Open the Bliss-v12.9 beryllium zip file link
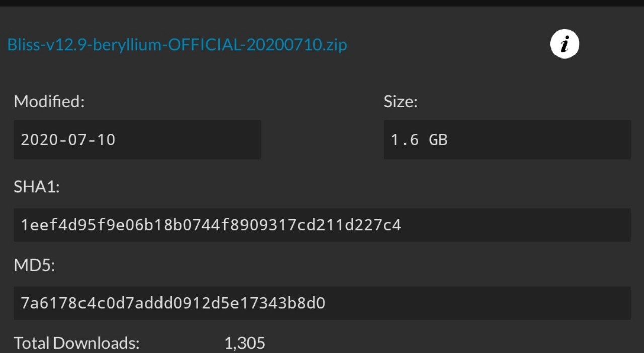The image size is (644, 353). point(177,45)
